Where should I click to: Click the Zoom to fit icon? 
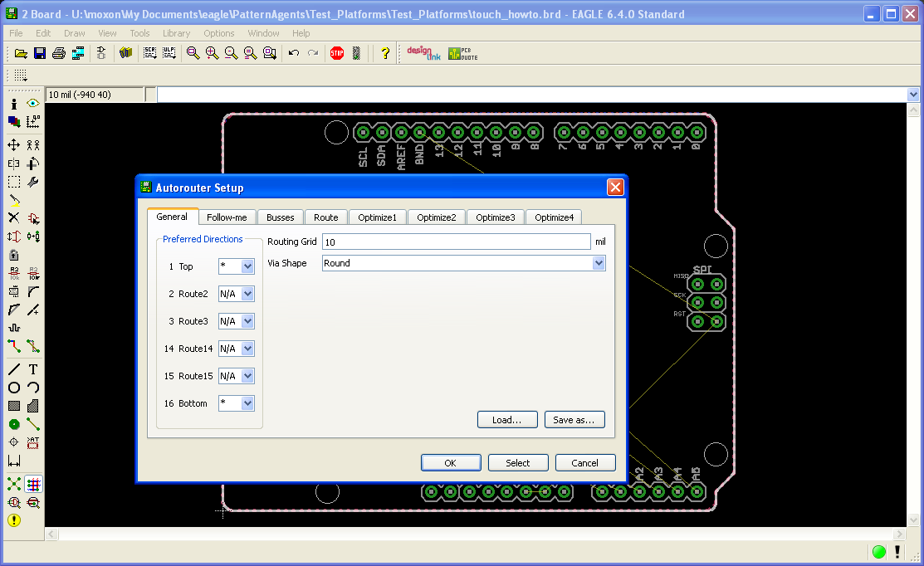(193, 54)
